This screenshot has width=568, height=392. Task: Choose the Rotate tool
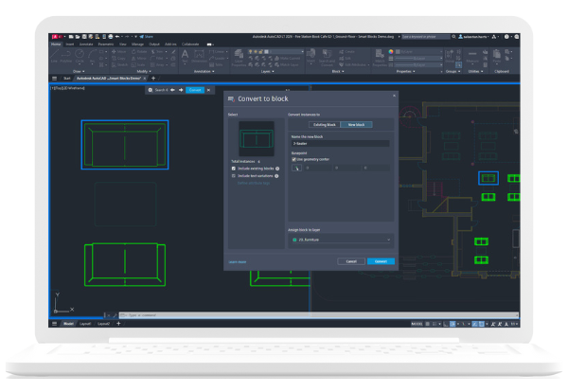(139, 52)
